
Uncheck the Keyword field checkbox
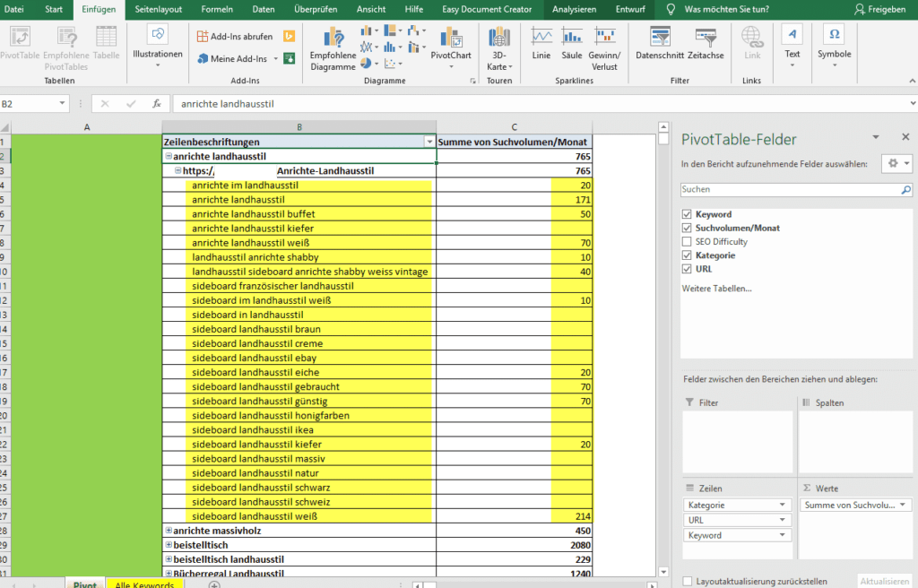pos(687,214)
